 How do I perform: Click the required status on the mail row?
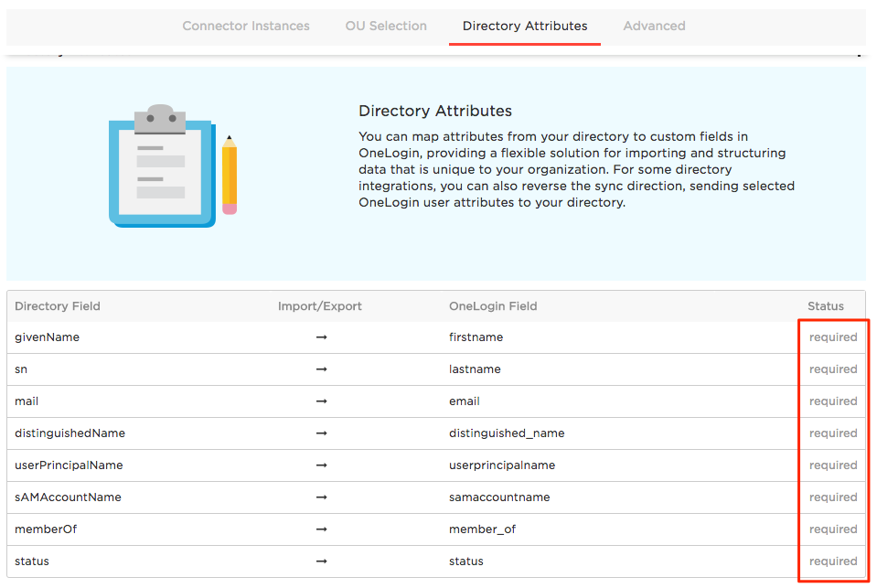832,401
